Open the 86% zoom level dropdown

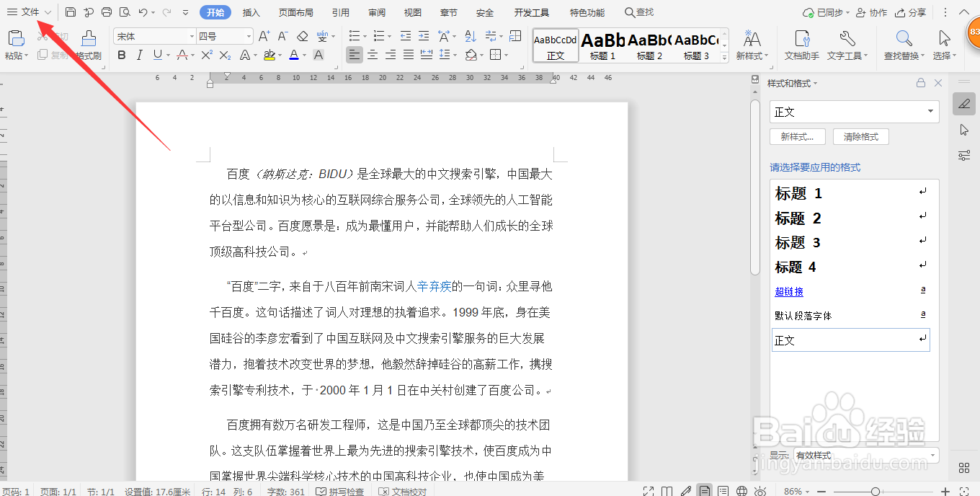tap(796, 491)
